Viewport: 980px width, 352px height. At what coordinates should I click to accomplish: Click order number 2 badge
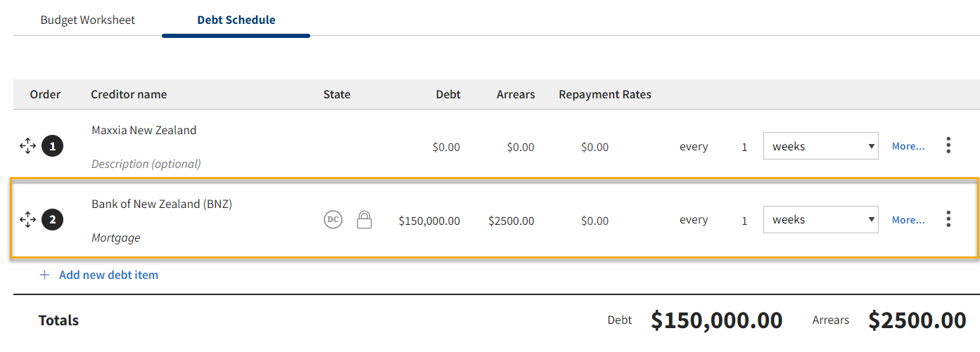[53, 220]
